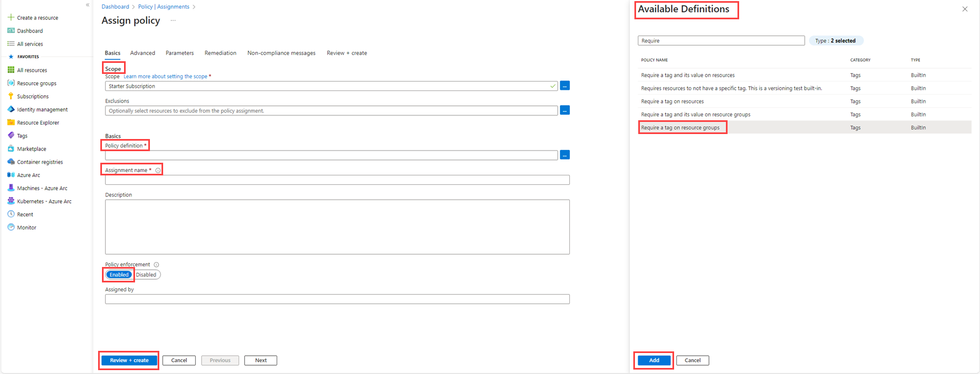The width and height of the screenshot is (980, 374).
Task: Switch to the Remediation tab
Action: click(x=220, y=53)
